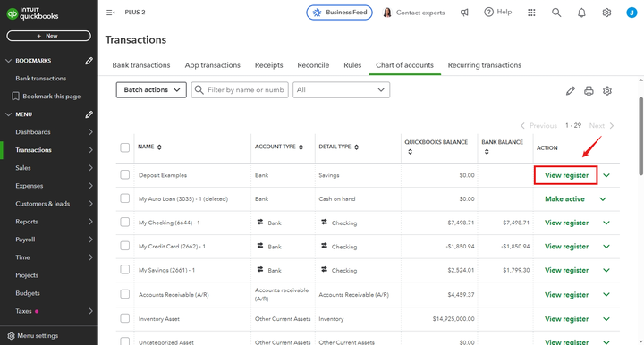Screen dimensions: 644x345
Task: Sort by Detail Type column arrows
Action: tap(357, 147)
